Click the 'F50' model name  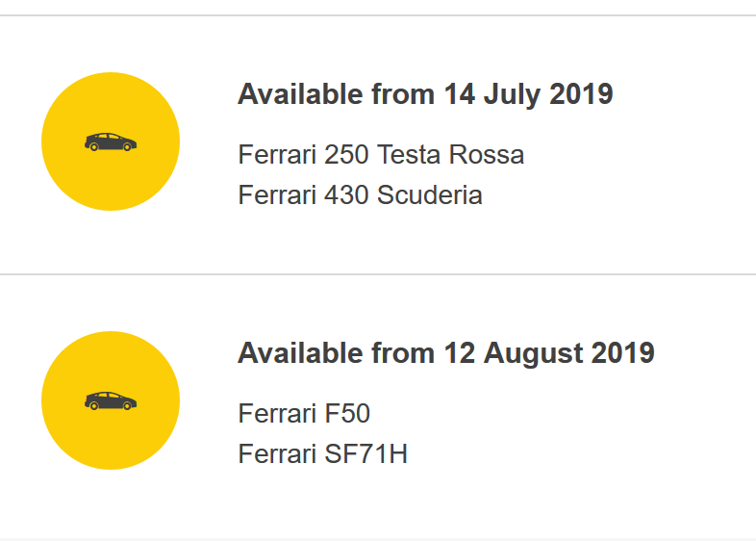coord(347,414)
